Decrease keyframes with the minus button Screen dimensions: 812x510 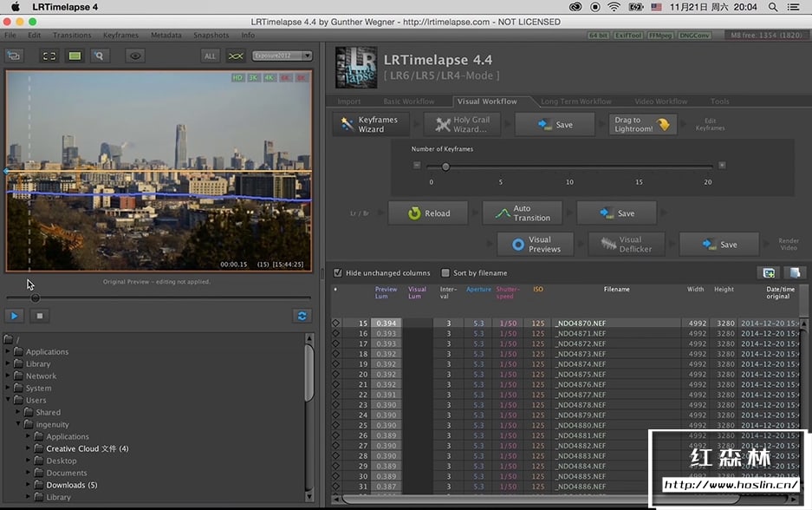tap(417, 166)
